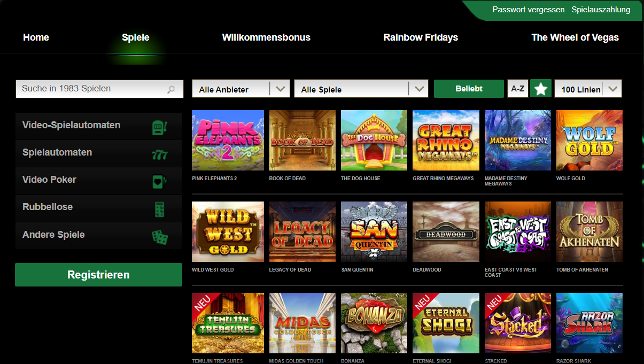Image resolution: width=644 pixels, height=364 pixels.
Task: Open the Rainbow Fridays tab
Action: click(x=421, y=37)
